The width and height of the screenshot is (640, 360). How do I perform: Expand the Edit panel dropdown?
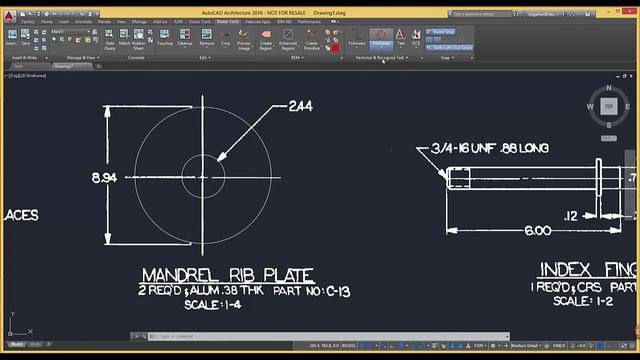point(205,58)
